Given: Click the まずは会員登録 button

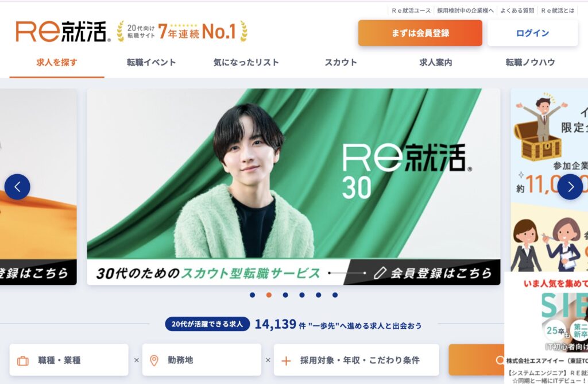Looking at the screenshot, I should (x=420, y=33).
